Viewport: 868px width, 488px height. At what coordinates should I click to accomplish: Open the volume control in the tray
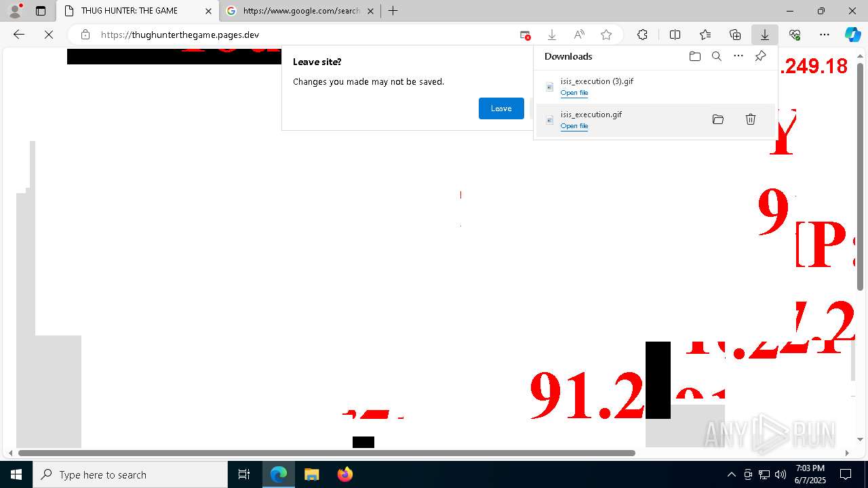pos(781,474)
